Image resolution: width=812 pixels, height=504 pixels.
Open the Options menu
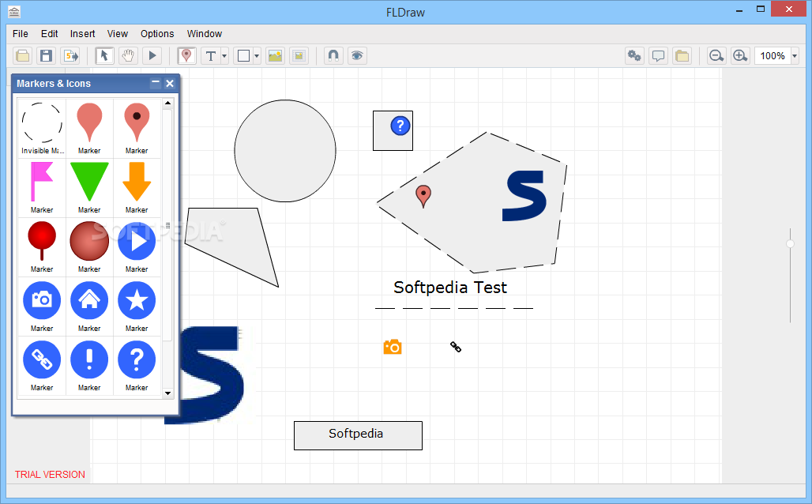(x=157, y=34)
